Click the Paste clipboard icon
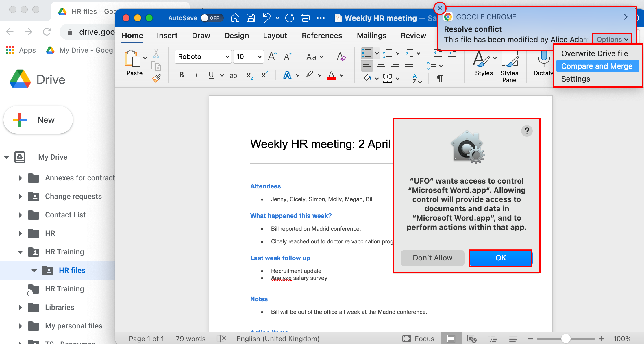 coord(133,59)
